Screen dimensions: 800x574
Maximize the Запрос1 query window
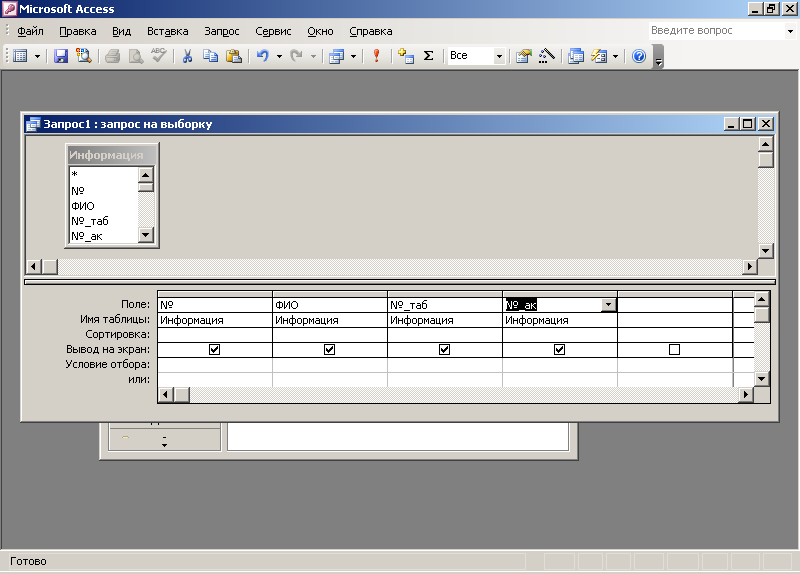click(748, 124)
